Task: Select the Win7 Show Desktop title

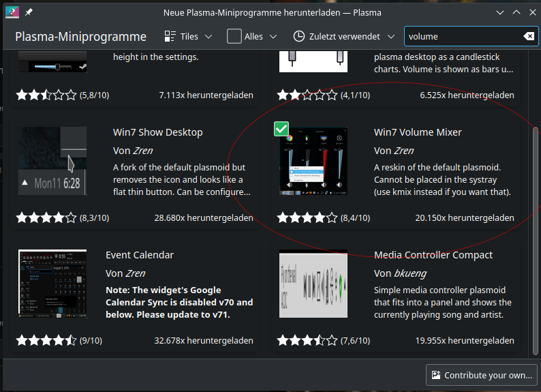Action: coord(157,132)
